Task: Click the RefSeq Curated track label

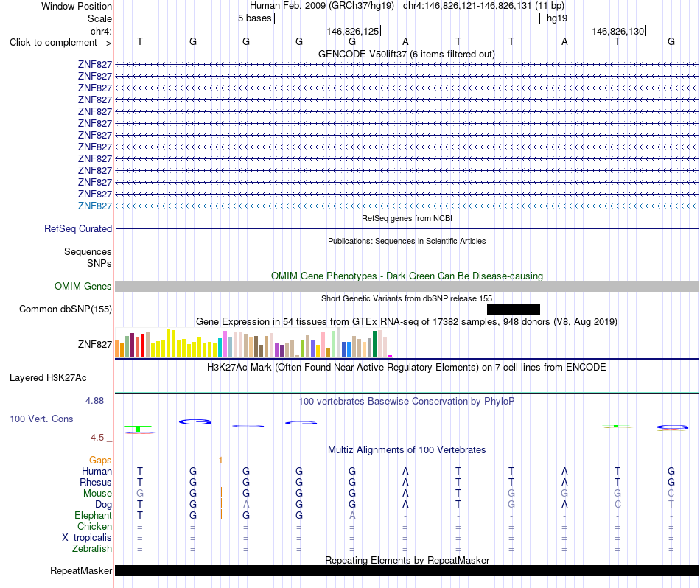Action: coord(77,228)
